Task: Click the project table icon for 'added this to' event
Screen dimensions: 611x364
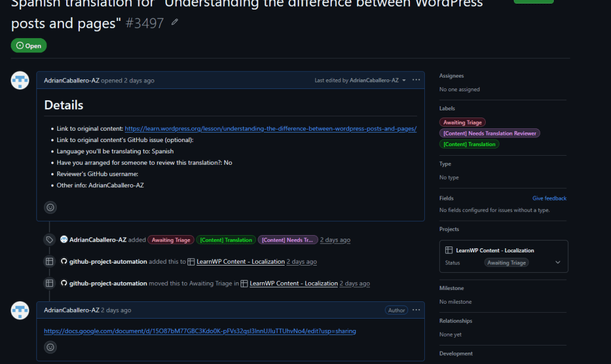Action: point(50,261)
